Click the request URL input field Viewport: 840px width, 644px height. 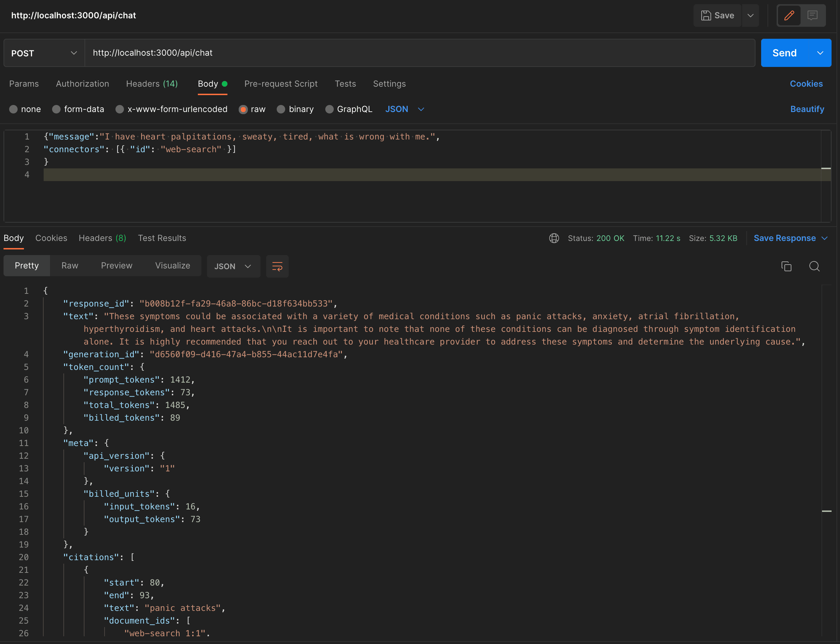click(419, 53)
